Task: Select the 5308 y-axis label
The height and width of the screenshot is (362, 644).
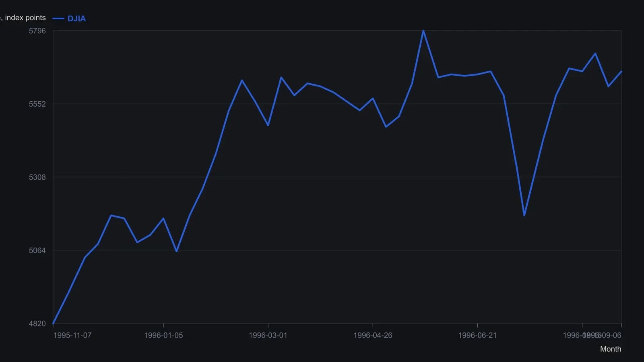Action: click(x=37, y=177)
